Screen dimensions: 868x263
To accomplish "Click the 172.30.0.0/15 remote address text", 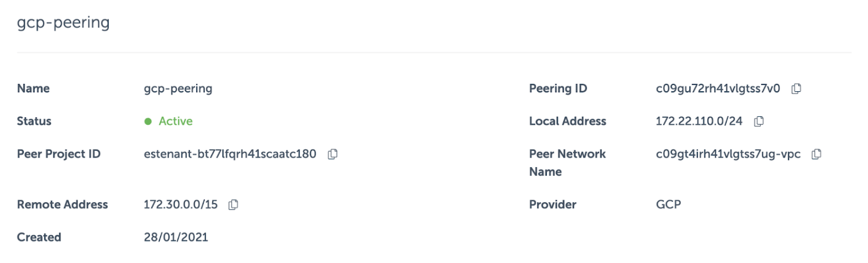I will (180, 205).
